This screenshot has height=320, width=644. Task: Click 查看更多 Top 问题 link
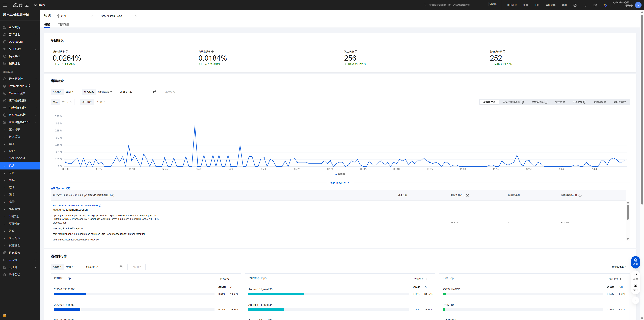pyautogui.click(x=61, y=188)
